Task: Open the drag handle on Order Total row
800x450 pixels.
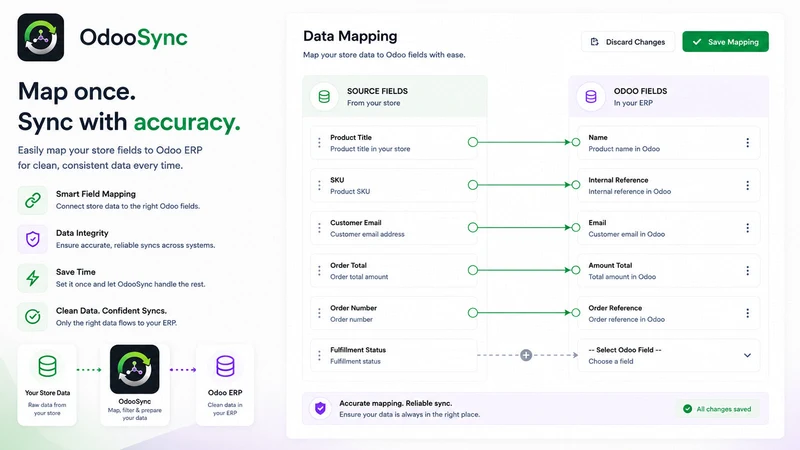Action: click(x=319, y=270)
